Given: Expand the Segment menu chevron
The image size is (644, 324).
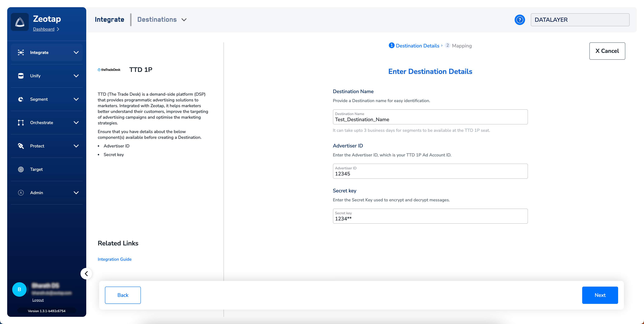Looking at the screenshot, I should click(x=76, y=99).
